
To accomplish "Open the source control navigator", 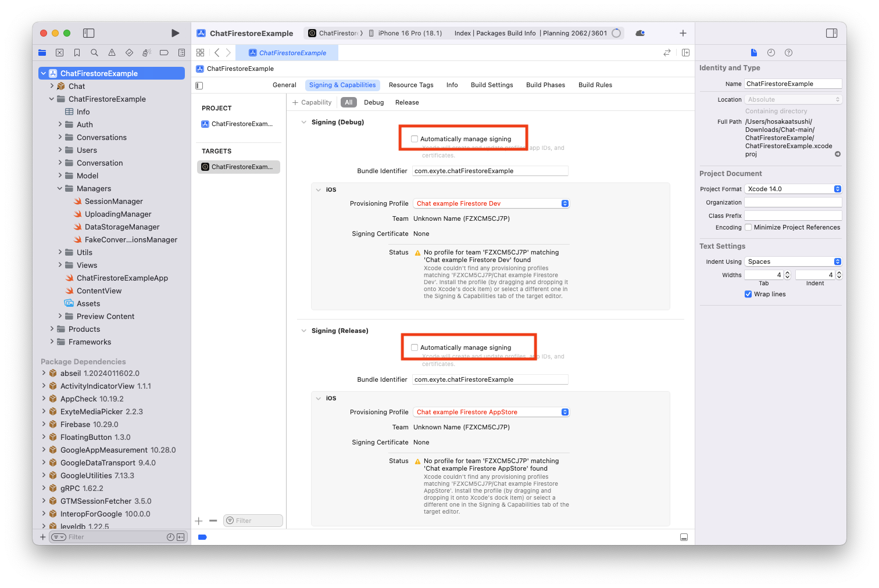I will tap(59, 53).
